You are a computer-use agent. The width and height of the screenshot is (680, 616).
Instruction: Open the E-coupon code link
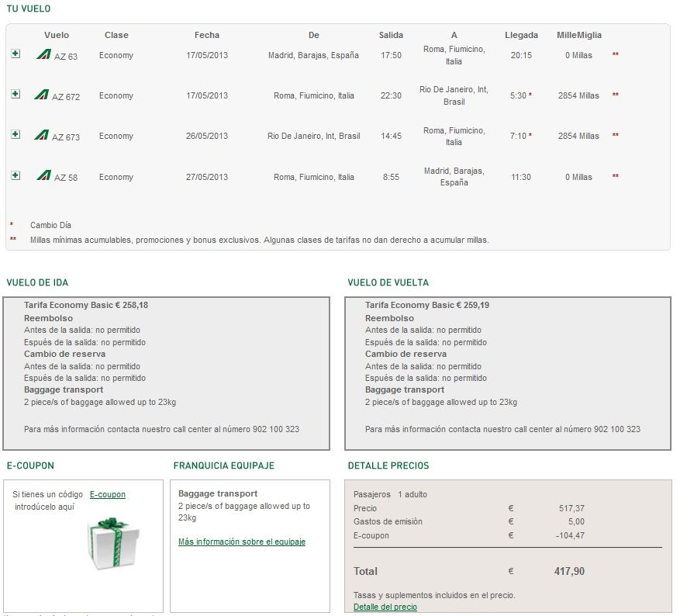pyautogui.click(x=108, y=494)
